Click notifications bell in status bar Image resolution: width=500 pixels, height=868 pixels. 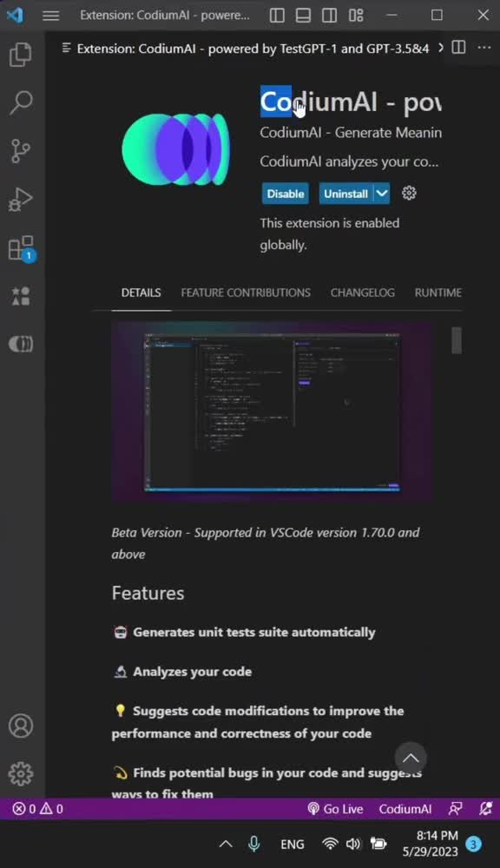485,809
